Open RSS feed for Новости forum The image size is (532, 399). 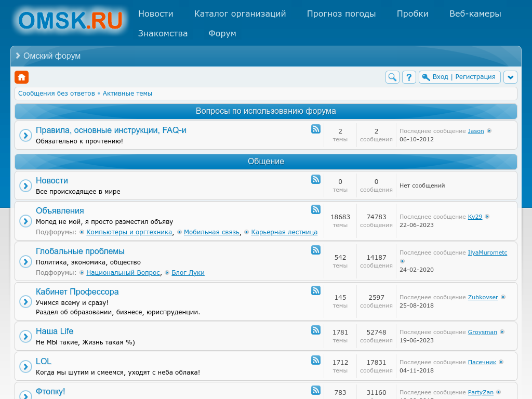[316, 179]
